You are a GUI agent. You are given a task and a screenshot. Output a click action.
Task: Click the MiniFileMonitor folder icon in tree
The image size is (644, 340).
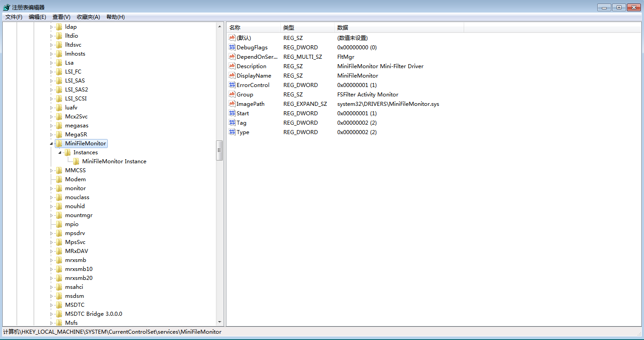click(59, 144)
